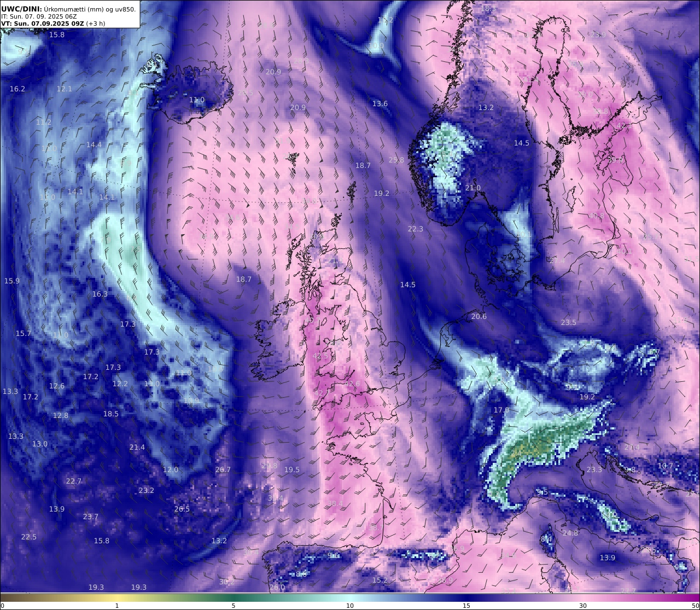Click the map value '14.4'
The width and height of the screenshot is (700, 610).
point(94,144)
